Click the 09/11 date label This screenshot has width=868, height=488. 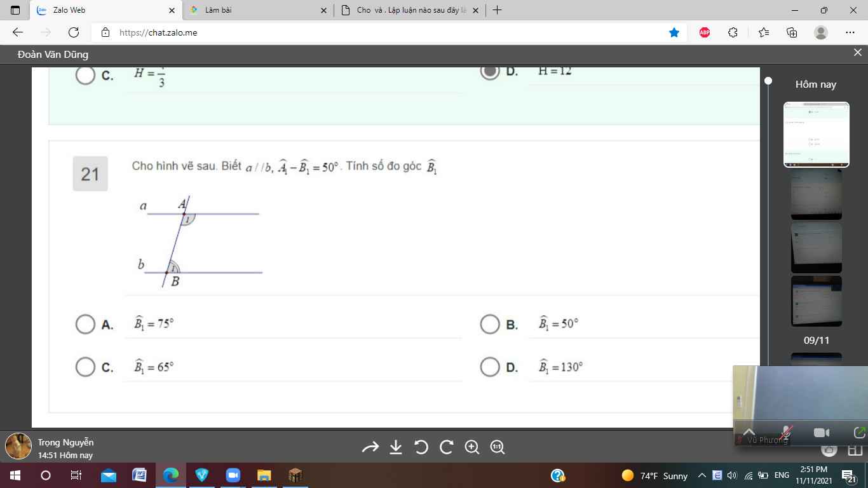point(817,341)
